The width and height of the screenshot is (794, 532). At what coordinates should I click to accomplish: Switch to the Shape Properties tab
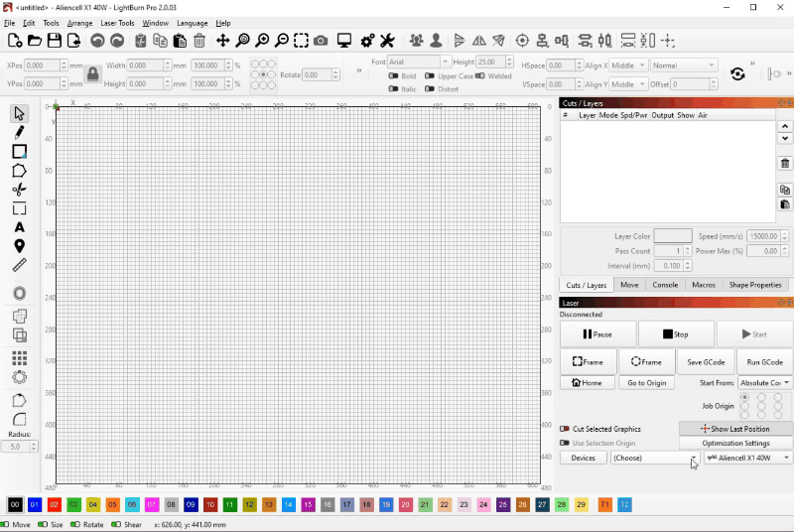[x=755, y=285]
